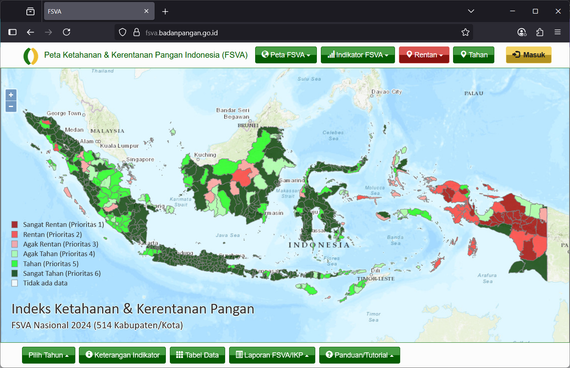Image resolution: width=570 pixels, height=368 pixels.
Task: Click the 'Sangat Tahan (Prioritas 6)' legend text
Action: point(62,273)
